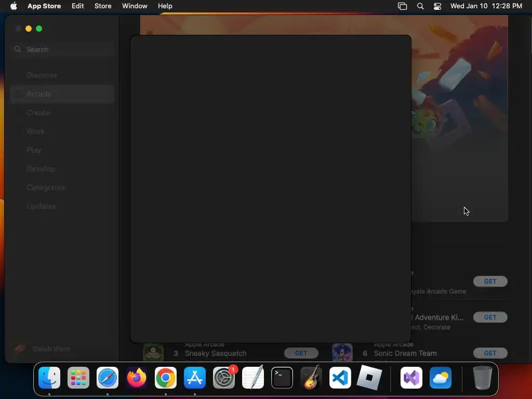
Task: Open the Window menu
Action: 135,6
